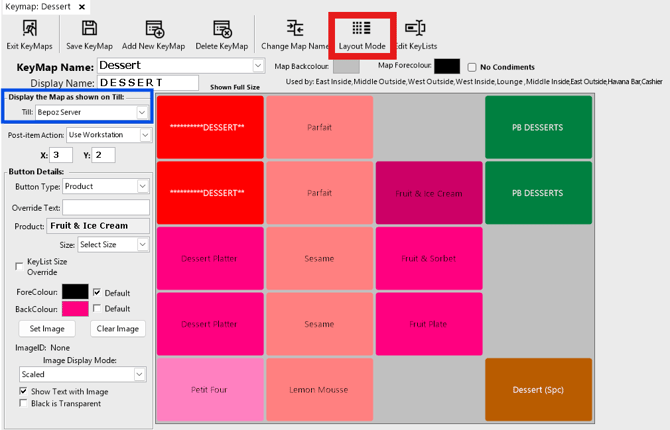Click the Exit KeyMaps icon
This screenshot has width=670, height=430.
[x=28, y=31]
